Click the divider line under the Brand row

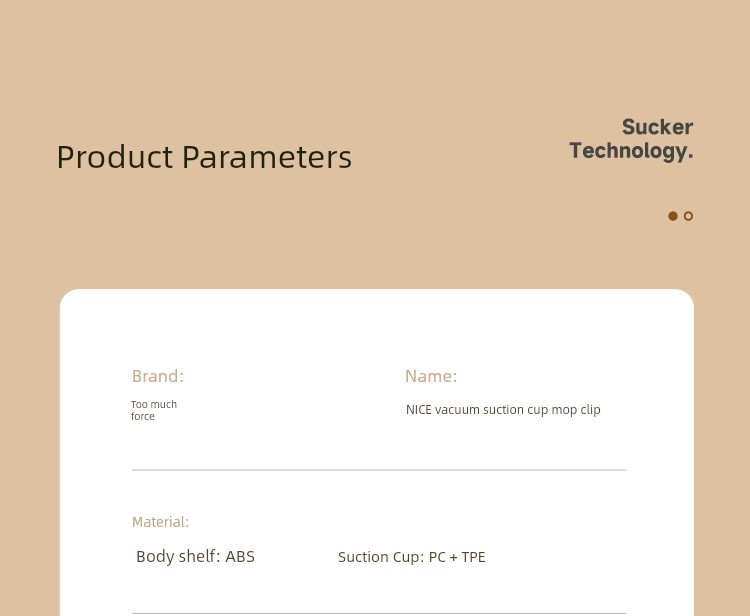coord(379,470)
